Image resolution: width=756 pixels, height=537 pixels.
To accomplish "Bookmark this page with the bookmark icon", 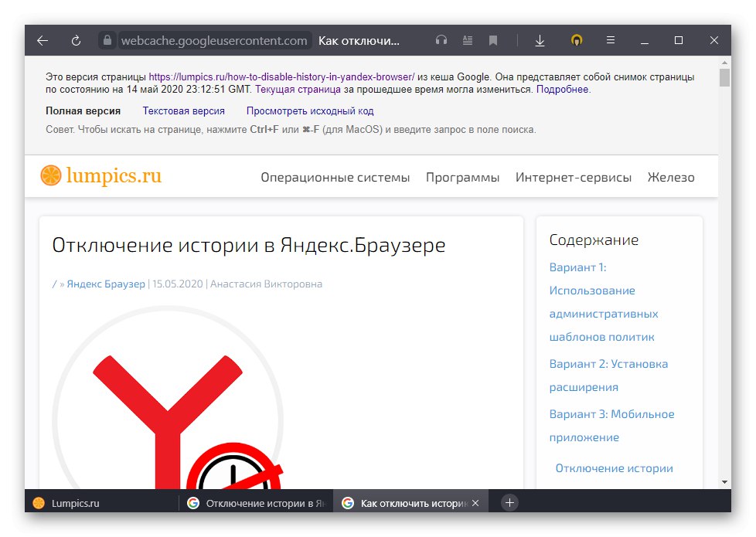I will [x=492, y=40].
